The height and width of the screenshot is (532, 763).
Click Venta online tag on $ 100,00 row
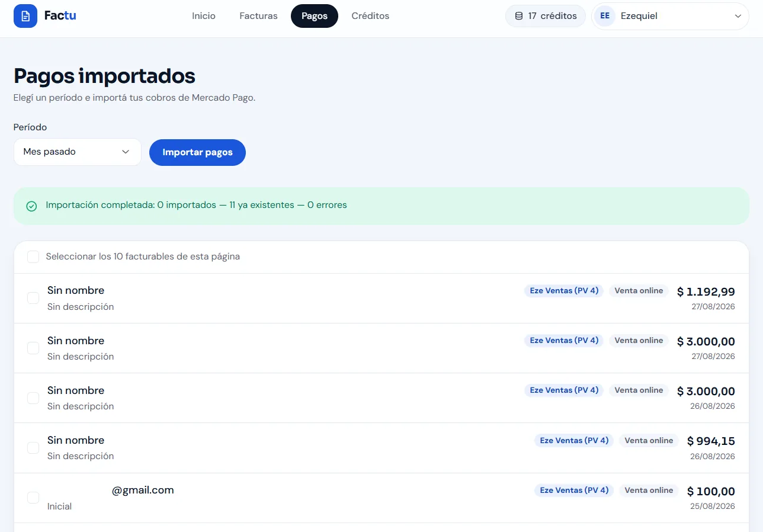point(649,491)
